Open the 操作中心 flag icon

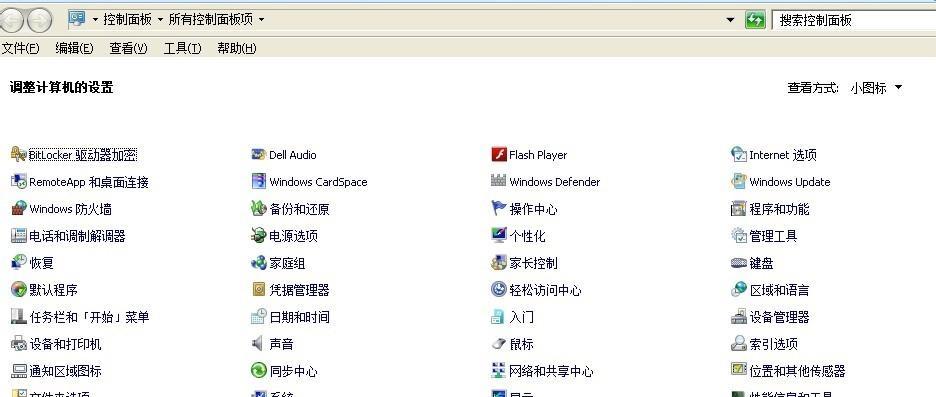coord(498,208)
